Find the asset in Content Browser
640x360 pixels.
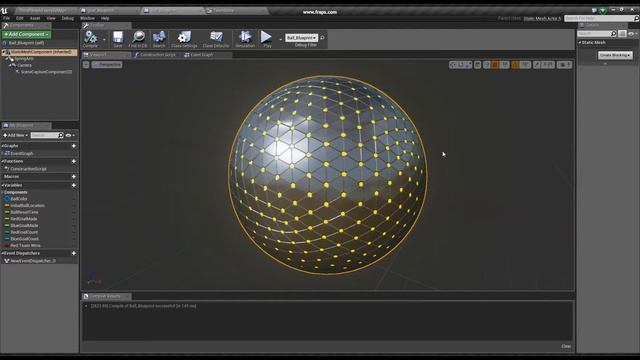(138, 39)
